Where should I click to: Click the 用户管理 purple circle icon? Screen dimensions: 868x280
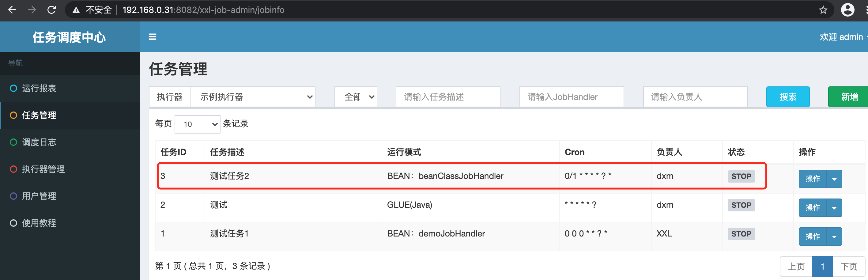pyautogui.click(x=13, y=196)
